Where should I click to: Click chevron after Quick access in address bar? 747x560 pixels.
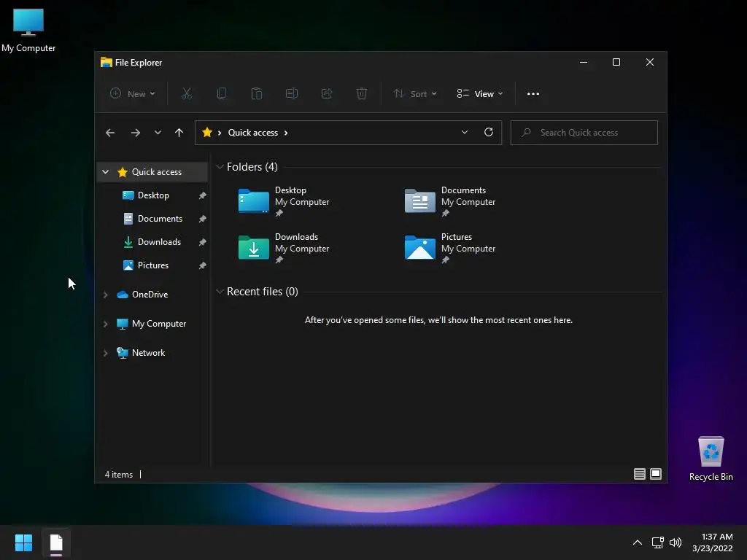[x=286, y=133]
